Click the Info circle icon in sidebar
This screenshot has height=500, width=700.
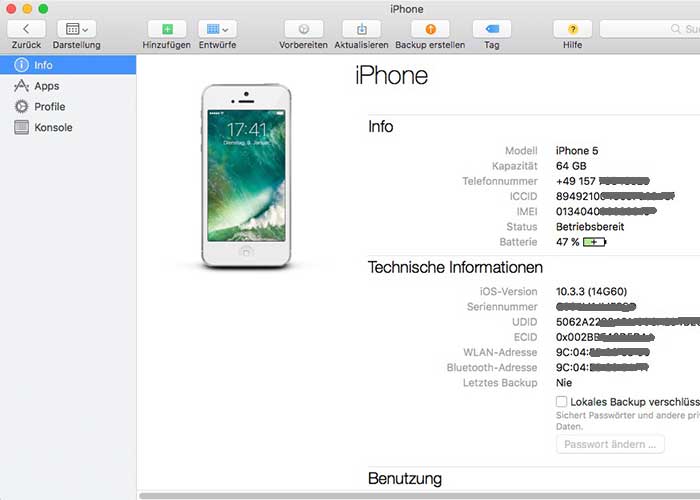pyautogui.click(x=21, y=65)
